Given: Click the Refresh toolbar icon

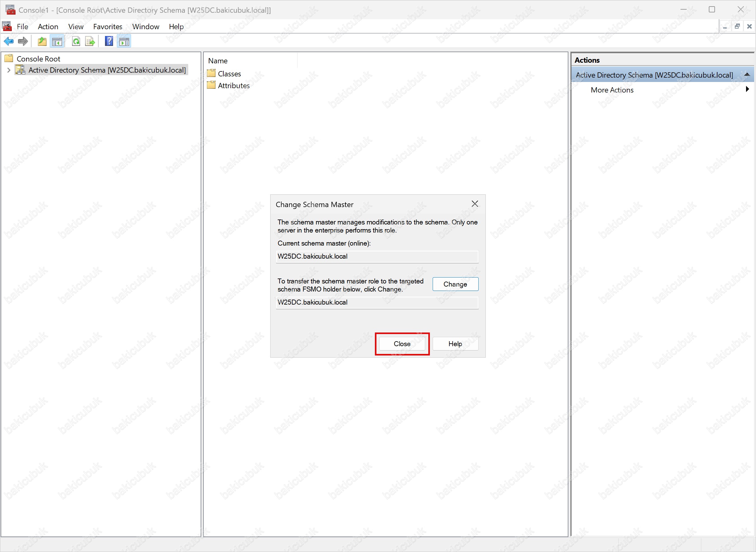Looking at the screenshot, I should tap(76, 41).
